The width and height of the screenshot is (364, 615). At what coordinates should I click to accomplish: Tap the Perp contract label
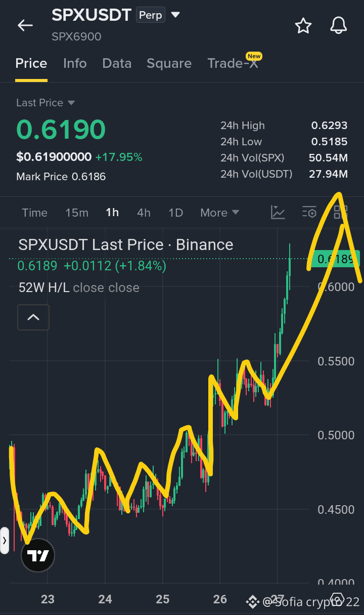click(x=151, y=15)
